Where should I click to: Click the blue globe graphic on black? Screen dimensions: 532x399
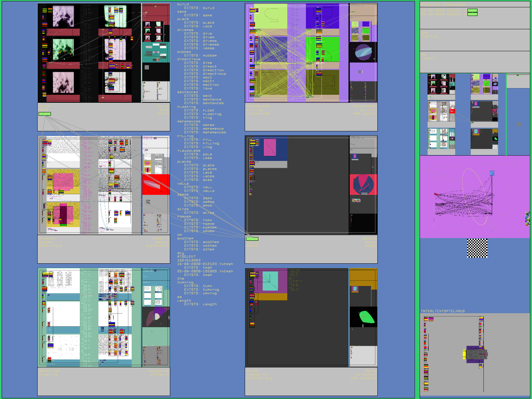363,52
